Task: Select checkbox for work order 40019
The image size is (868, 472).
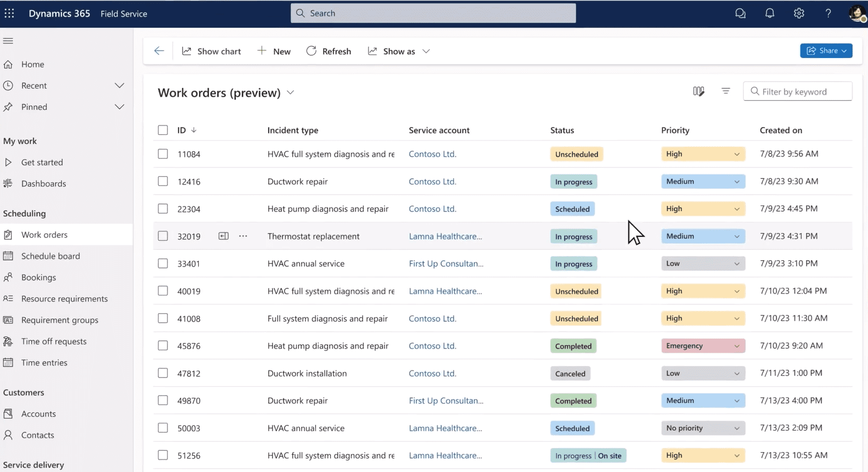Action: (163, 291)
